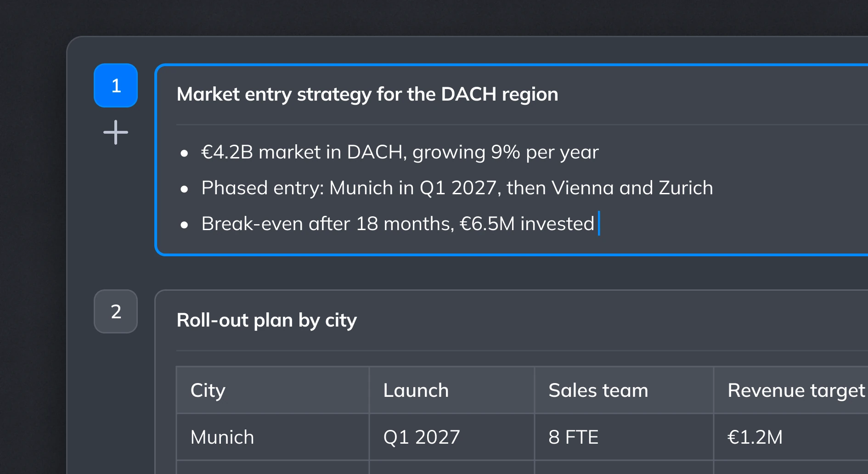The image size is (868, 474).
Task: Select slide number 2 badge
Action: tap(116, 311)
